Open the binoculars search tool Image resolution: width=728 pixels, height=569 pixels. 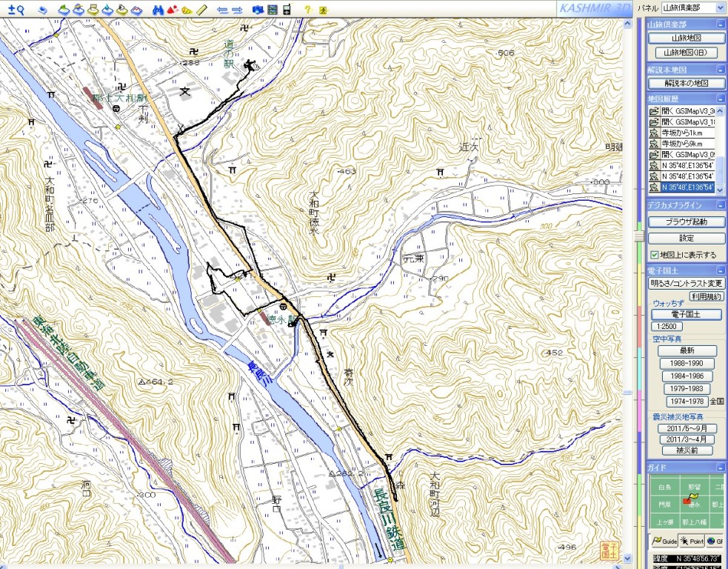(x=158, y=10)
